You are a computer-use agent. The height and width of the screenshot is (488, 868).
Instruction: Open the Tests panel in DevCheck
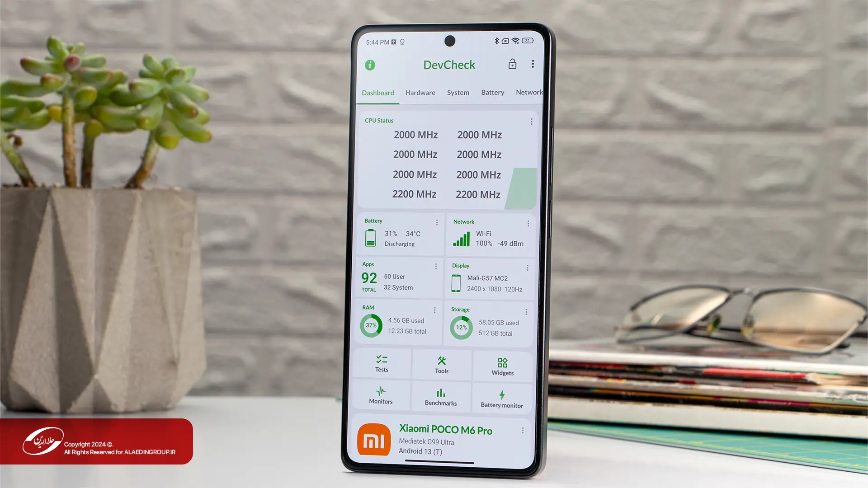(x=381, y=364)
